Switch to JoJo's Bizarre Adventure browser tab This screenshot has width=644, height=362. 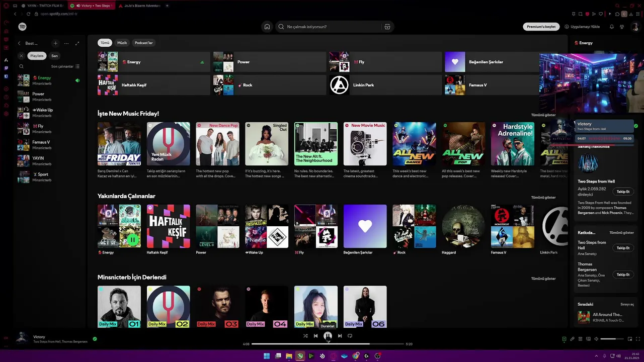click(140, 6)
